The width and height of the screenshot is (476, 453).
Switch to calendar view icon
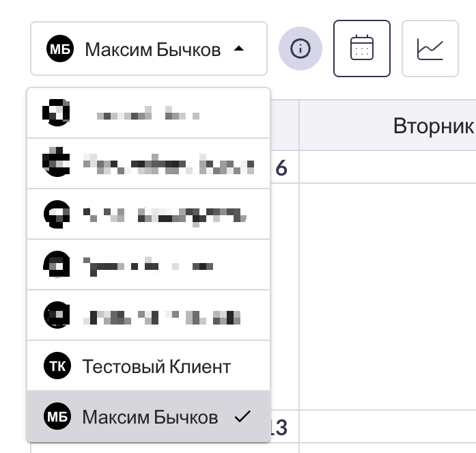(361, 49)
